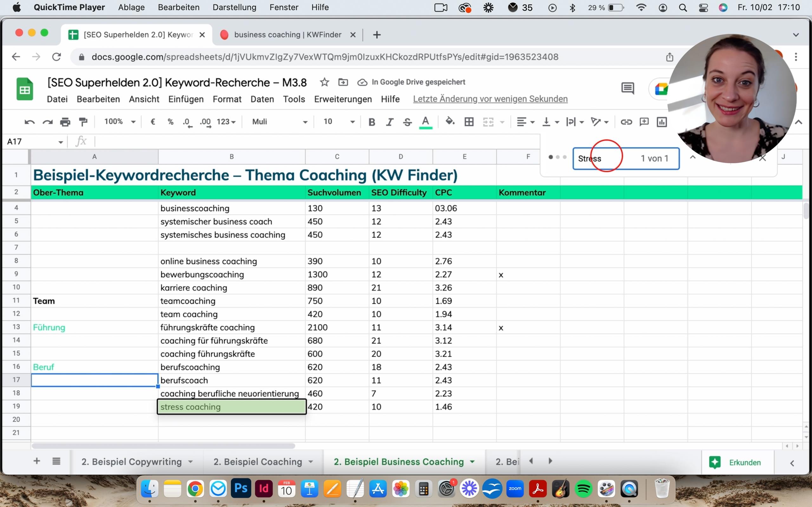Viewport: 812px width, 507px height.
Task: Open the insert link tool
Action: pos(626,122)
